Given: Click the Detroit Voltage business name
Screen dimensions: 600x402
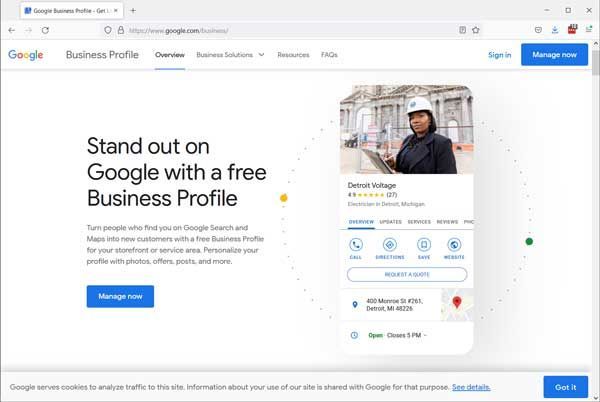Looking at the screenshot, I should [372, 185].
